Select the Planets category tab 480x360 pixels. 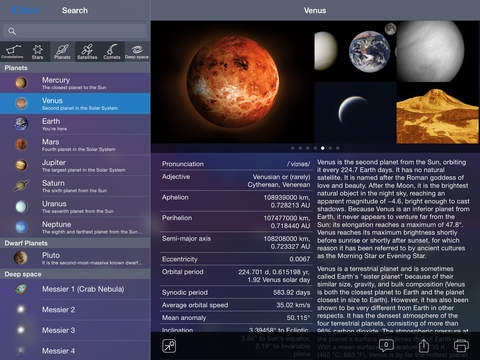[x=62, y=51]
